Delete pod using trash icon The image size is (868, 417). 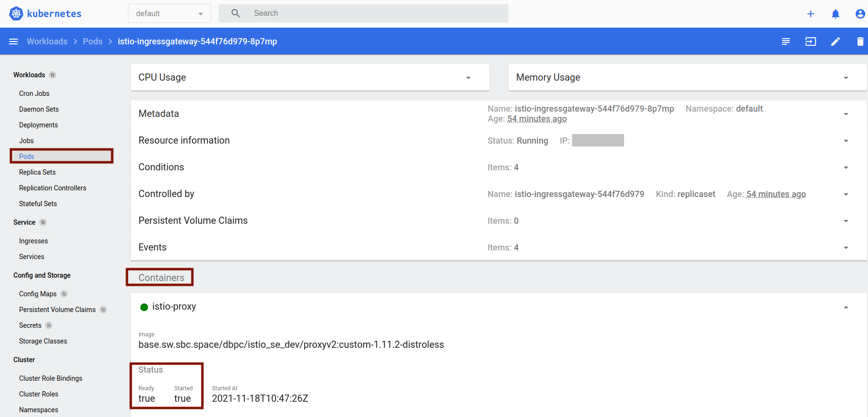point(860,42)
